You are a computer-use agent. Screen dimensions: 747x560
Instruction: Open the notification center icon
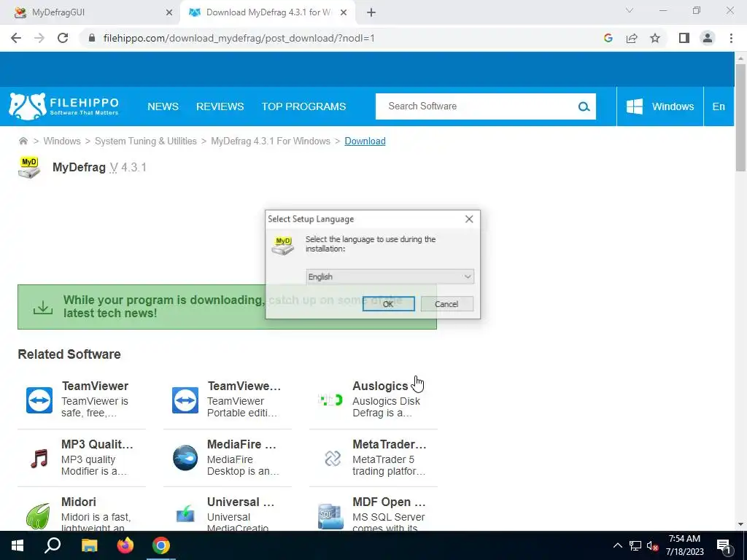pos(724,545)
